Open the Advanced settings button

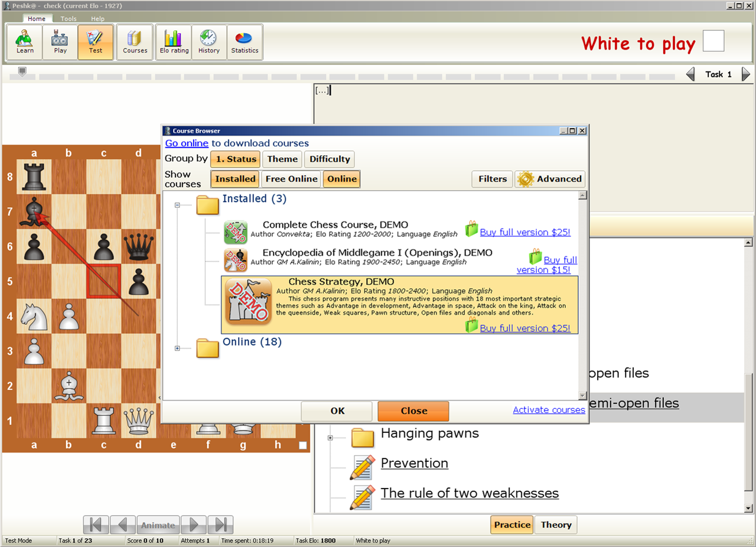550,179
